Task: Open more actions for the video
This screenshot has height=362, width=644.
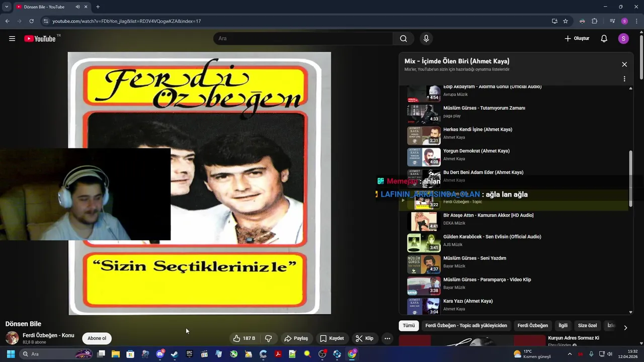Action: 387,338
